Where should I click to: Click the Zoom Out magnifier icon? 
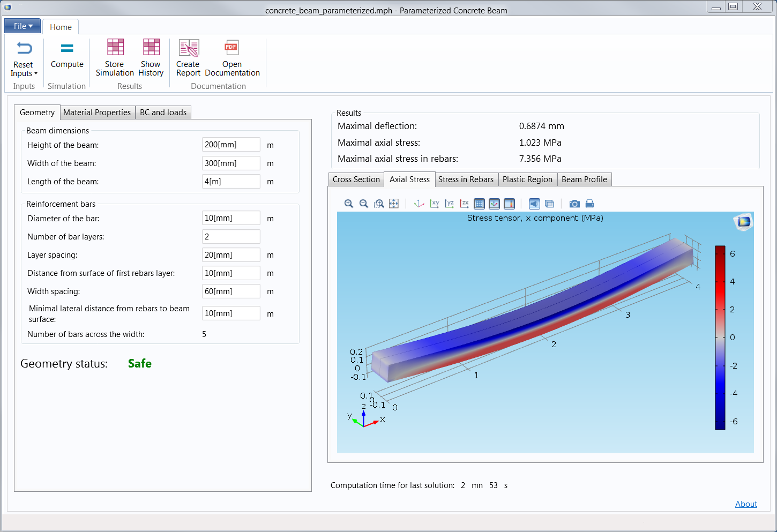[x=364, y=204]
